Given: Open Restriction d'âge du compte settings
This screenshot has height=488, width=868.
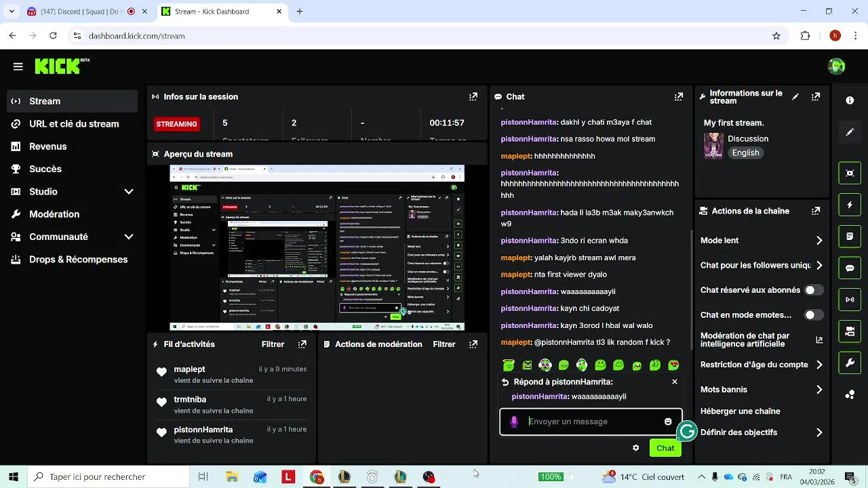Looking at the screenshot, I should pyautogui.click(x=761, y=365).
